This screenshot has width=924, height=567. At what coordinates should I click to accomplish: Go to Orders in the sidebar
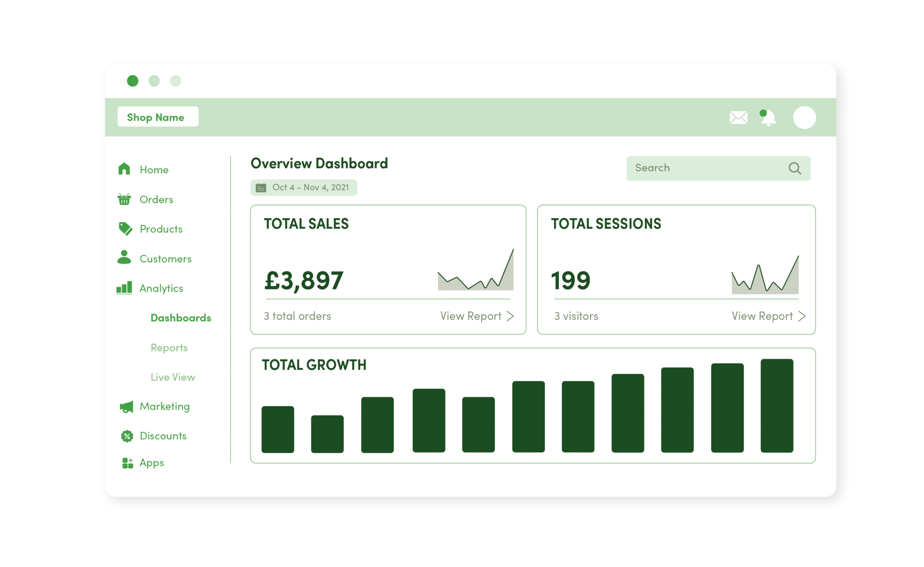point(156,200)
